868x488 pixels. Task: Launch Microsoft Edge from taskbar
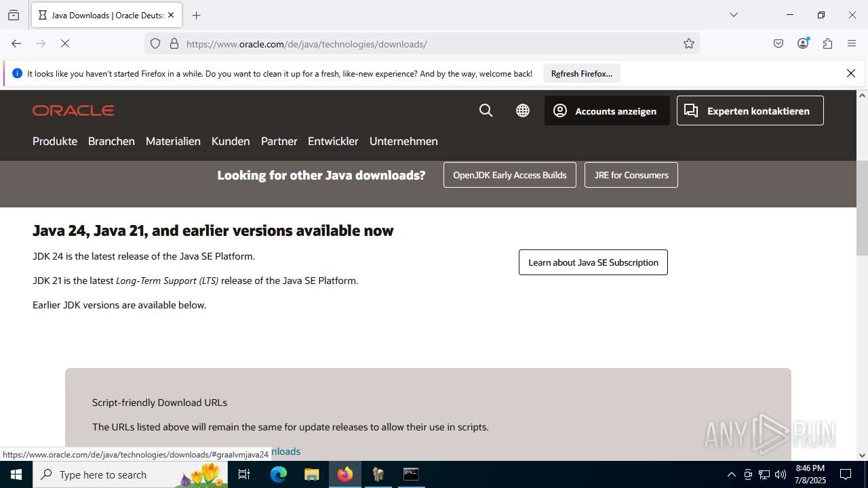pos(279,474)
